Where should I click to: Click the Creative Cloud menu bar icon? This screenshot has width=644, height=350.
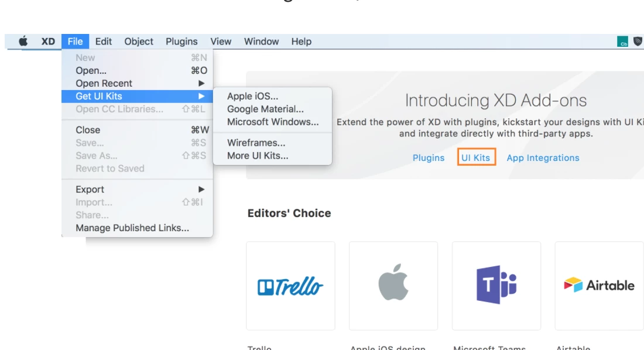[x=622, y=42]
